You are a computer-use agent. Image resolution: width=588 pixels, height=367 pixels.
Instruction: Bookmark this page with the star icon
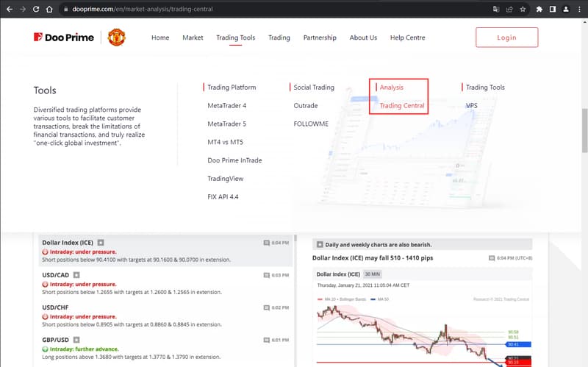[523, 10]
